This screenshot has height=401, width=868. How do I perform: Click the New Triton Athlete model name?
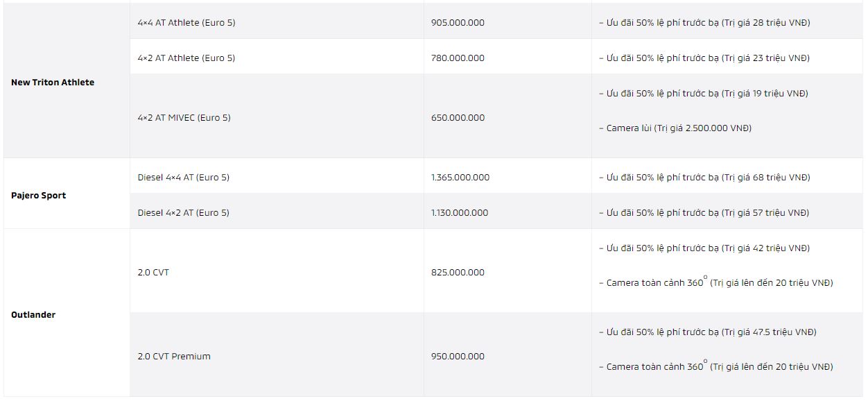click(53, 82)
